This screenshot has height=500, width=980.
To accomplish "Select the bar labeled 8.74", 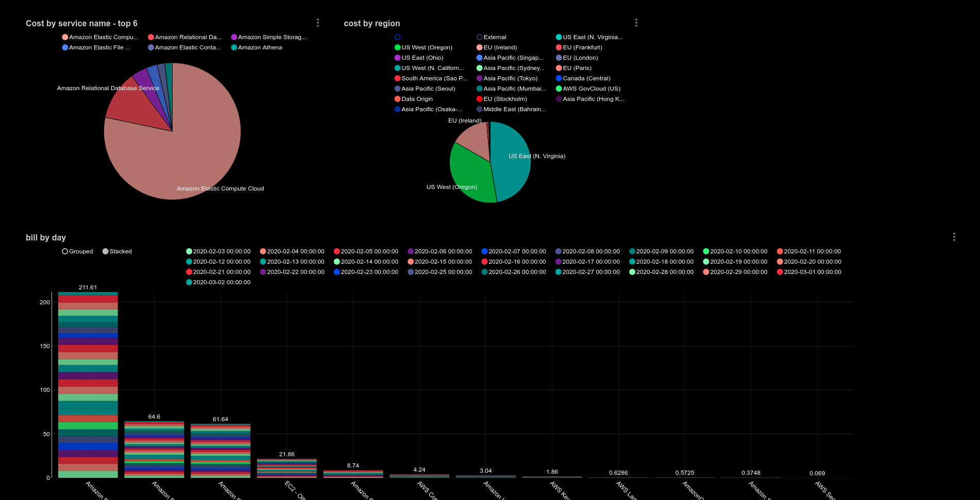I will [353, 474].
